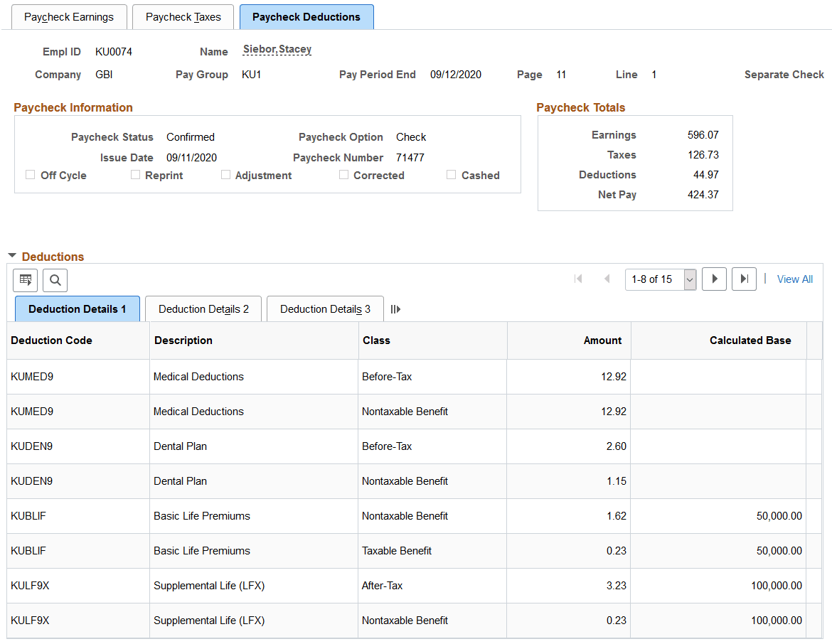
Task: Jump to the last page of deductions
Action: (x=744, y=279)
